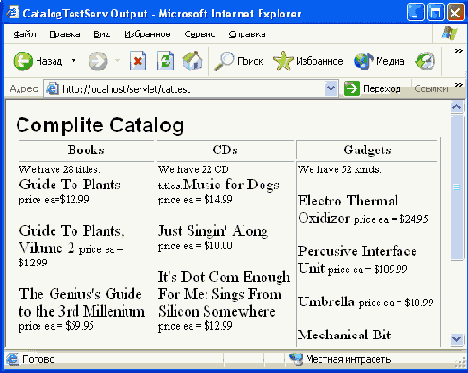The height and width of the screenshot is (373, 468).
Task: Click the 'We have 52 kinds' text
Action: [339, 170]
